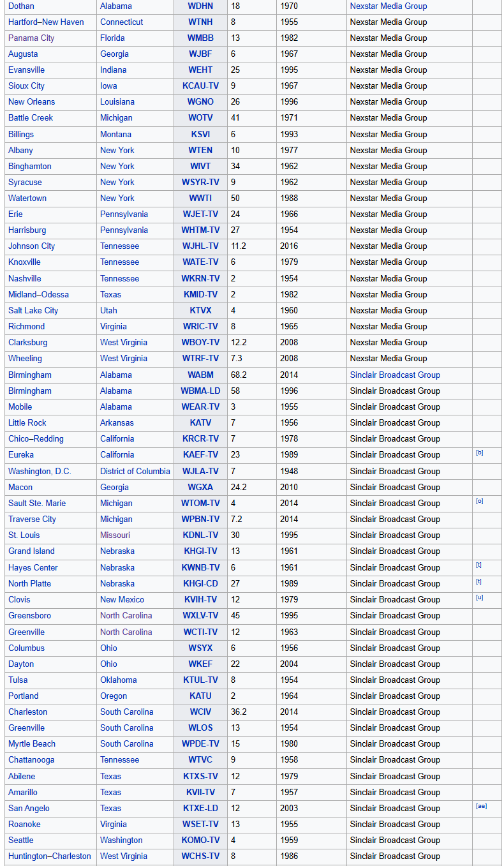Screen dimensions: 504x866
Task: Open the KHGI-CD station link
Action: (200, 583)
